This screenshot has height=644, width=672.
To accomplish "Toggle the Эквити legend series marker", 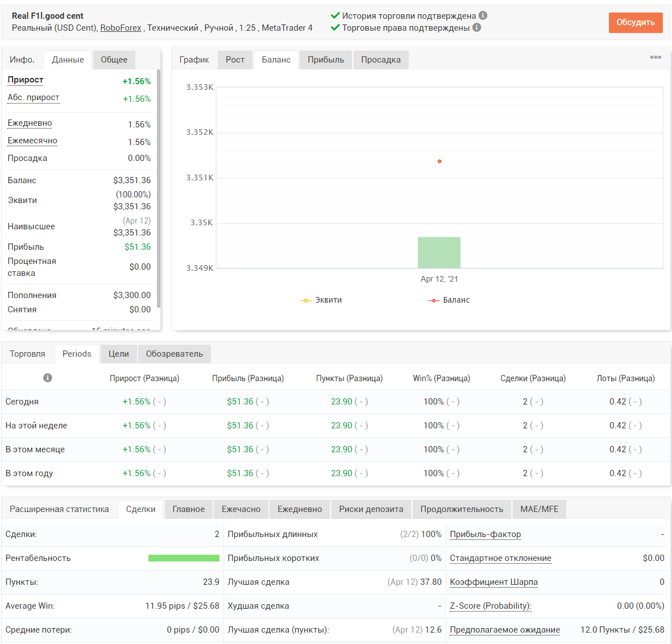I will tap(305, 300).
